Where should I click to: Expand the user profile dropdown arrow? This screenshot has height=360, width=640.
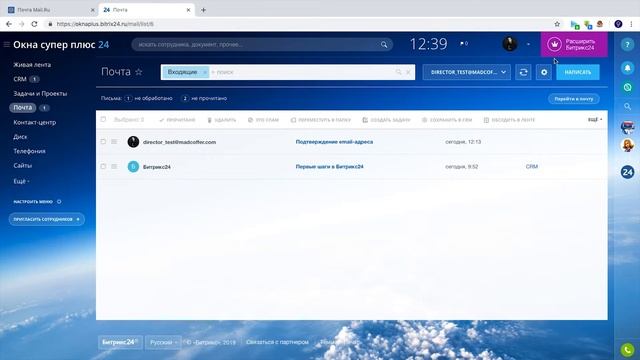pos(528,44)
